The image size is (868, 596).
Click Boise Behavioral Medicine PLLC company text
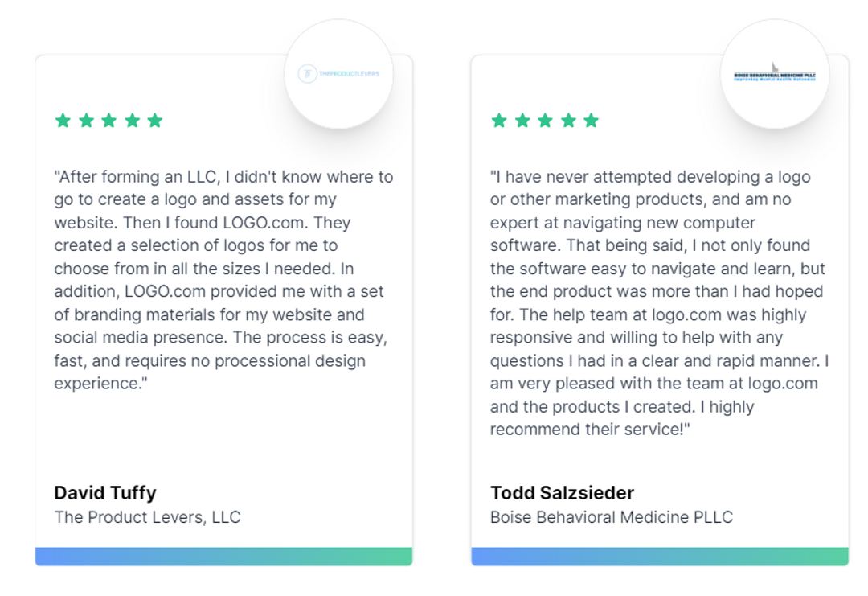612,517
